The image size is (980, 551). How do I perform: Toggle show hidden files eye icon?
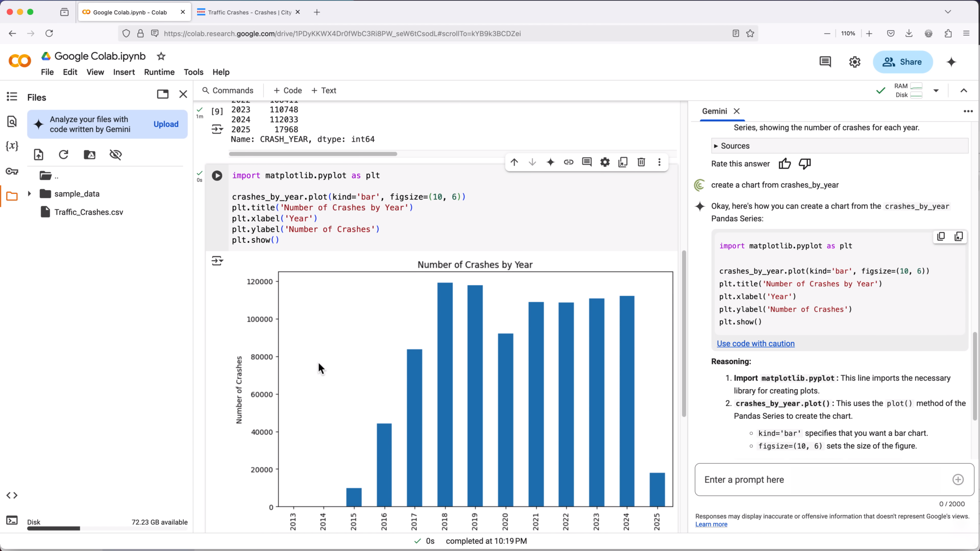tap(116, 155)
